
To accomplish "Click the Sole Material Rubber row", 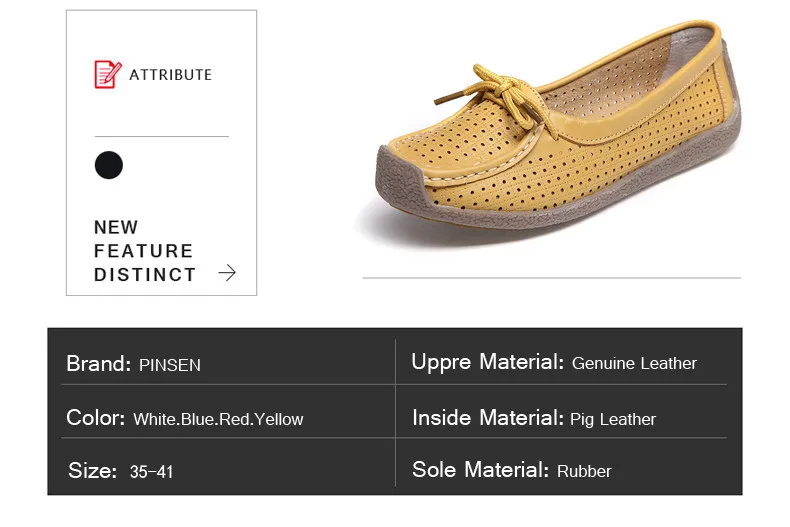I will point(562,471).
